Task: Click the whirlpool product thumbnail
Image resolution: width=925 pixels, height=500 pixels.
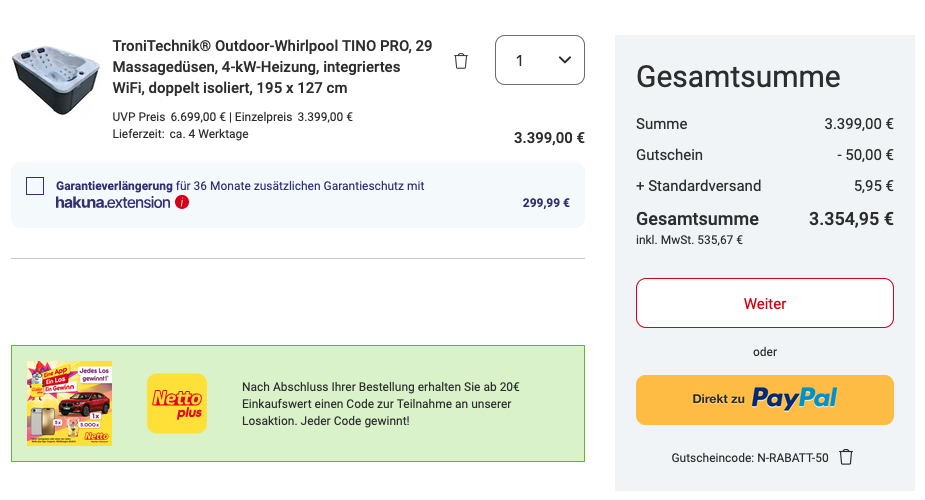Action: (x=56, y=80)
